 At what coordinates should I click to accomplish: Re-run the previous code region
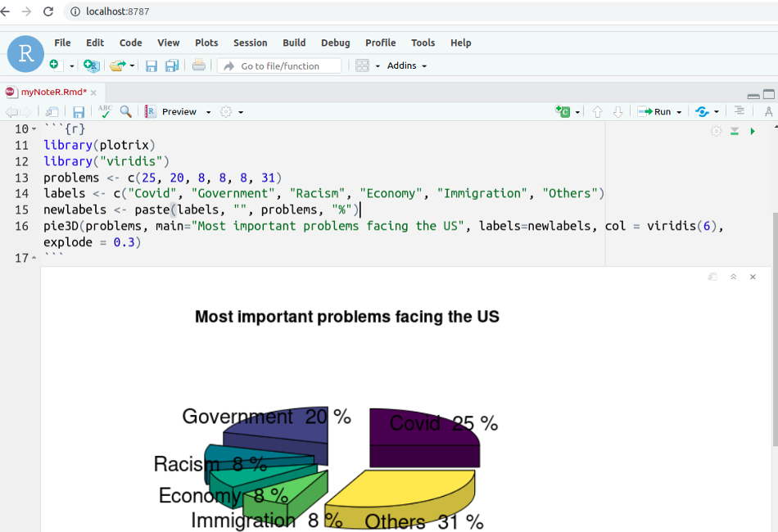(x=703, y=111)
